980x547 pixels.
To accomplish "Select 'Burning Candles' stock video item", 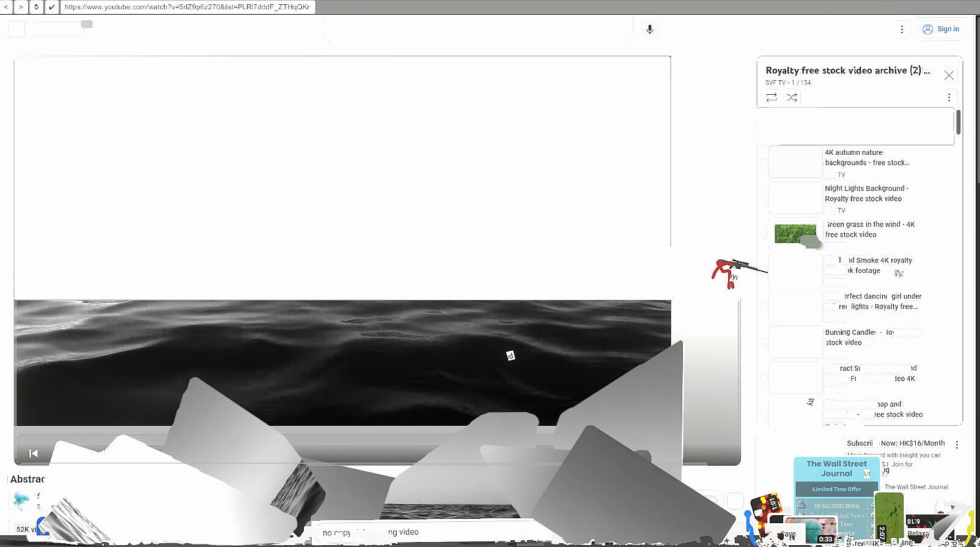I will [x=859, y=337].
